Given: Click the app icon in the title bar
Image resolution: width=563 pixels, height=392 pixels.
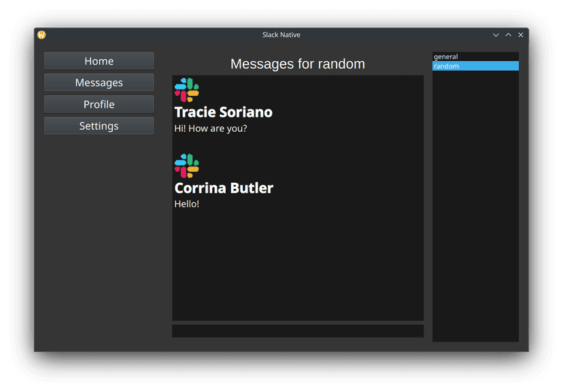Looking at the screenshot, I should point(41,35).
